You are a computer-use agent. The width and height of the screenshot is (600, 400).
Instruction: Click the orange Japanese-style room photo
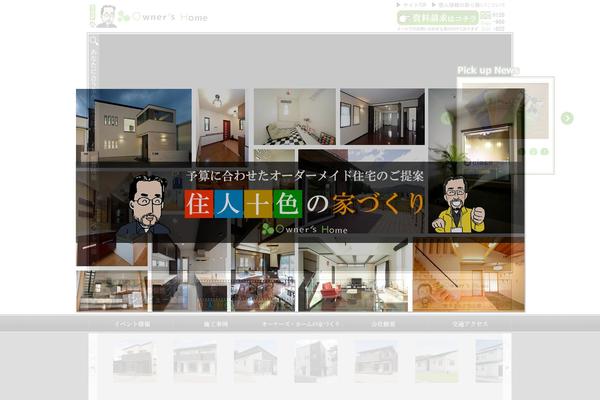(469, 275)
